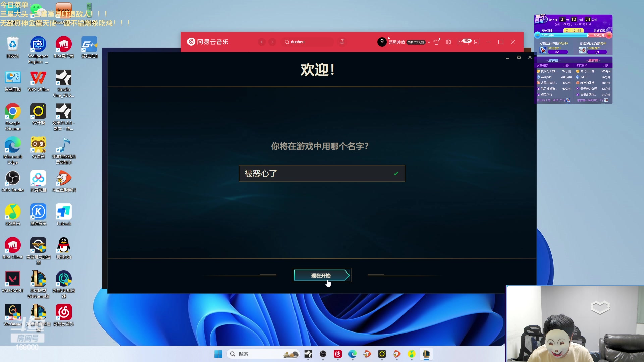The image size is (644, 362).
Task: Open 英雄联盟 WeGame版 shortcut
Action: (38, 285)
